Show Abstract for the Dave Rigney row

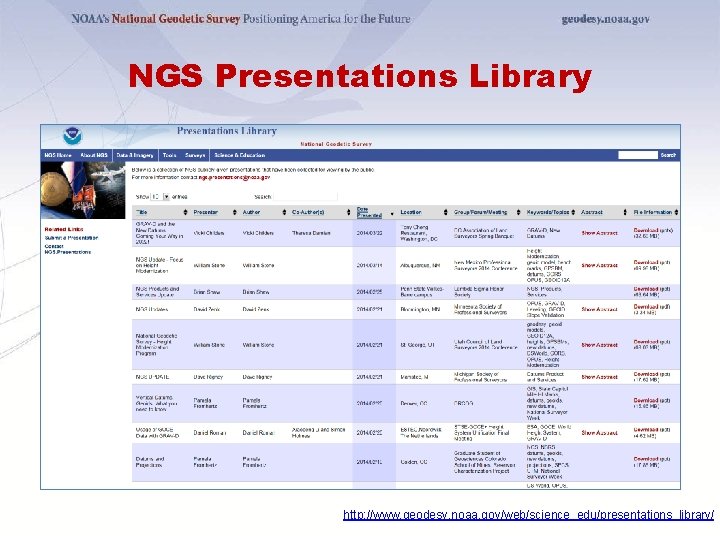599,377
